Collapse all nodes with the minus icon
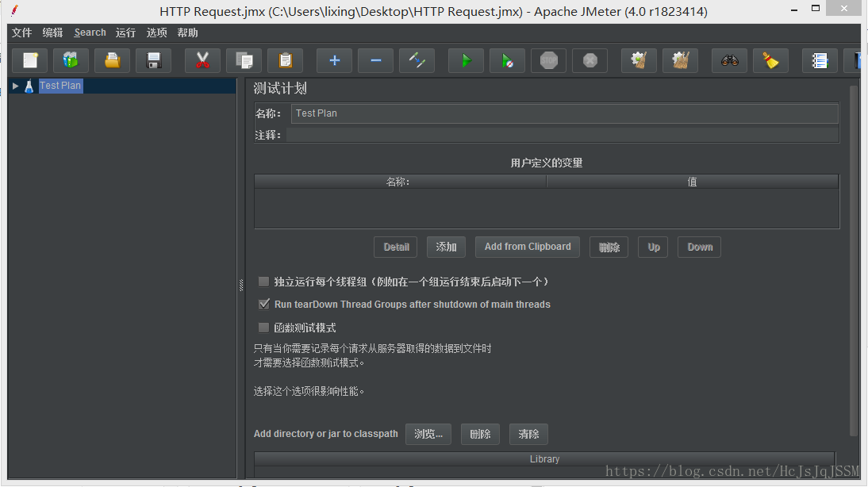Image resolution: width=868 pixels, height=487 pixels. [x=375, y=60]
